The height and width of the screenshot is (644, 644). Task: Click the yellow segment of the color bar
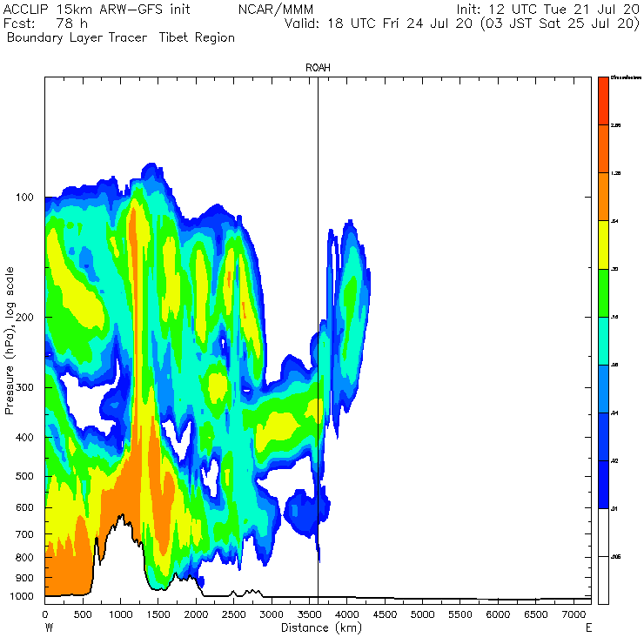coord(603,245)
